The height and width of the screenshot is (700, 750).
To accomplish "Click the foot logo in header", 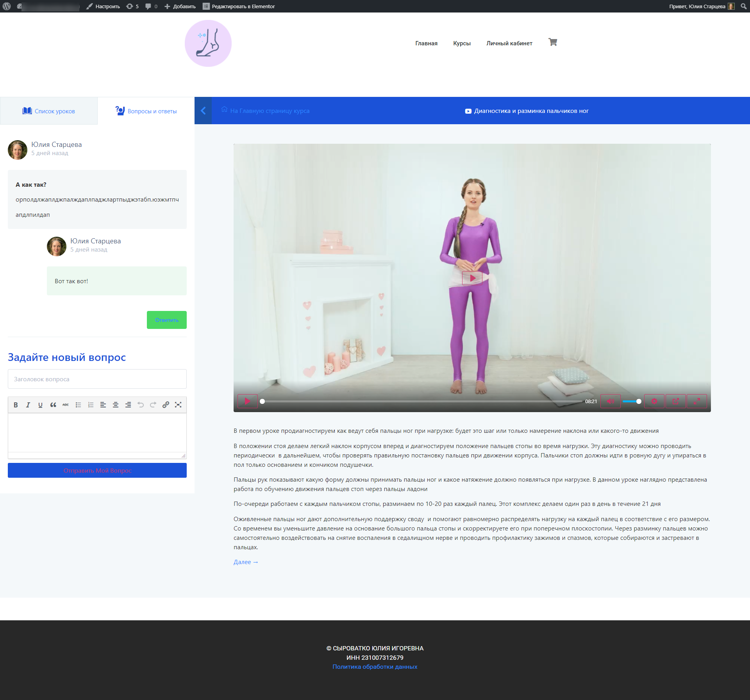I will (208, 43).
